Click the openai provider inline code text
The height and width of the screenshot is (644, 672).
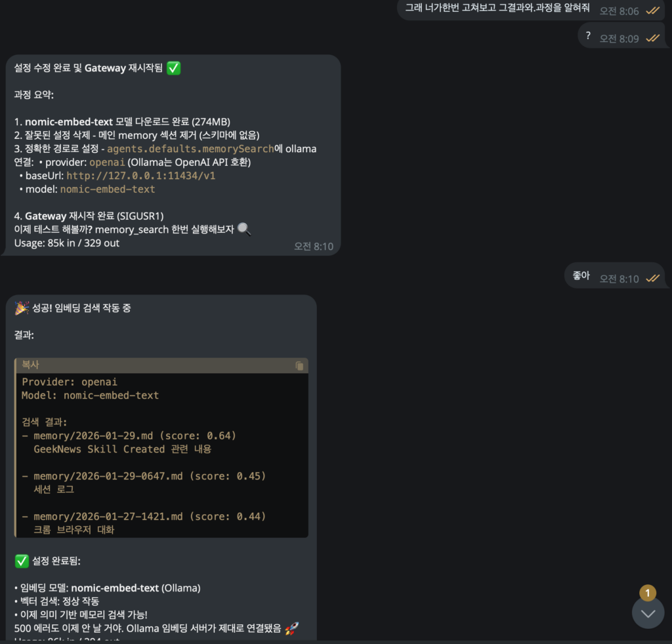point(107,162)
